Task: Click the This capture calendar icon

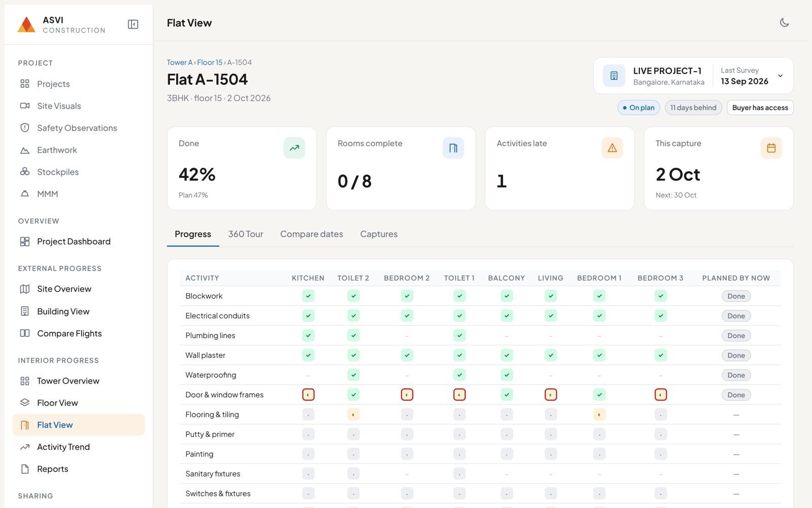Action: point(771,148)
